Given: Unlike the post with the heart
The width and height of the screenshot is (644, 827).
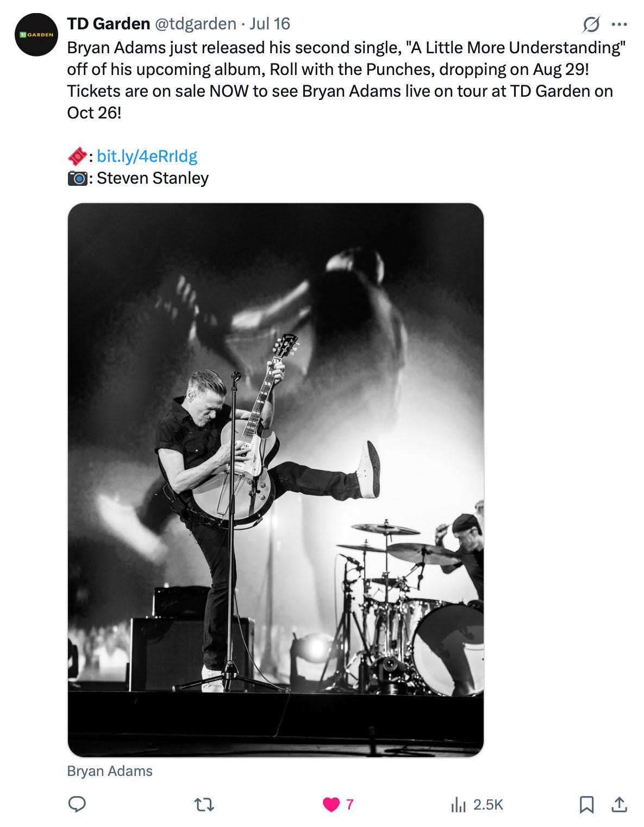Looking at the screenshot, I should (331, 804).
